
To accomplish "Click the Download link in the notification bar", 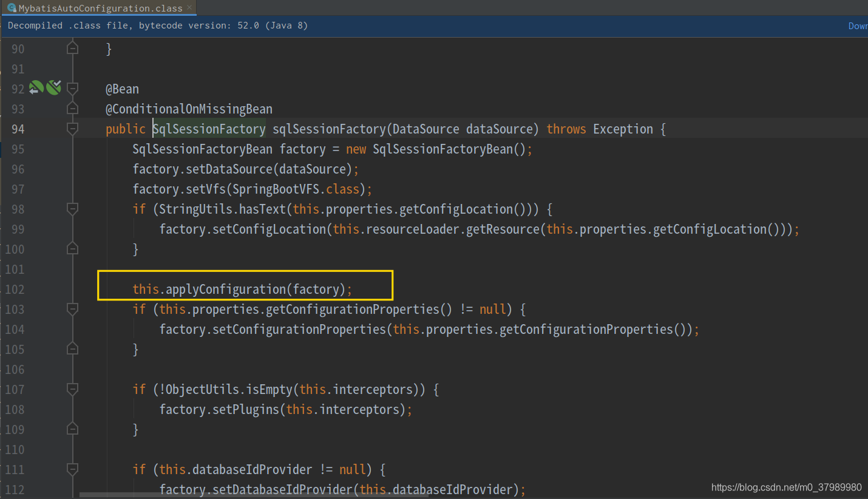I will pyautogui.click(x=858, y=25).
